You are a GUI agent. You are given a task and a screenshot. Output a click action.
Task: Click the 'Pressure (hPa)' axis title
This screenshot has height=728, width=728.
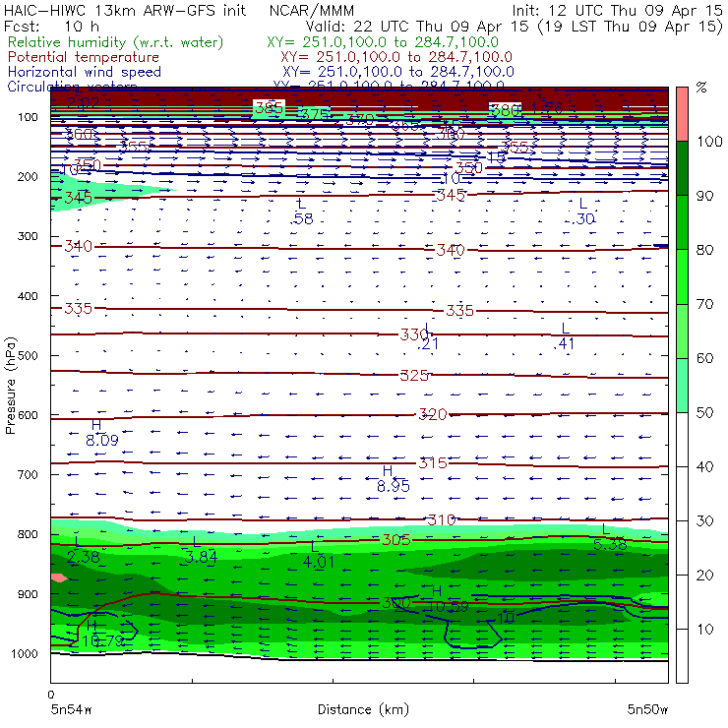11,386
